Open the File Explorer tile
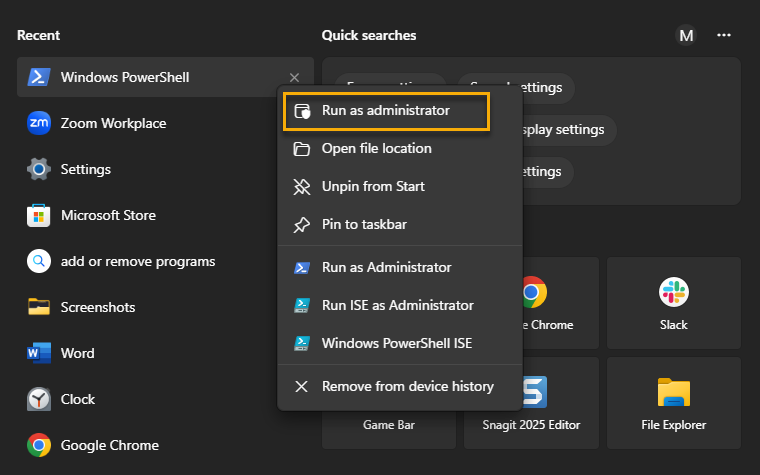The width and height of the screenshot is (760, 475). (673, 403)
